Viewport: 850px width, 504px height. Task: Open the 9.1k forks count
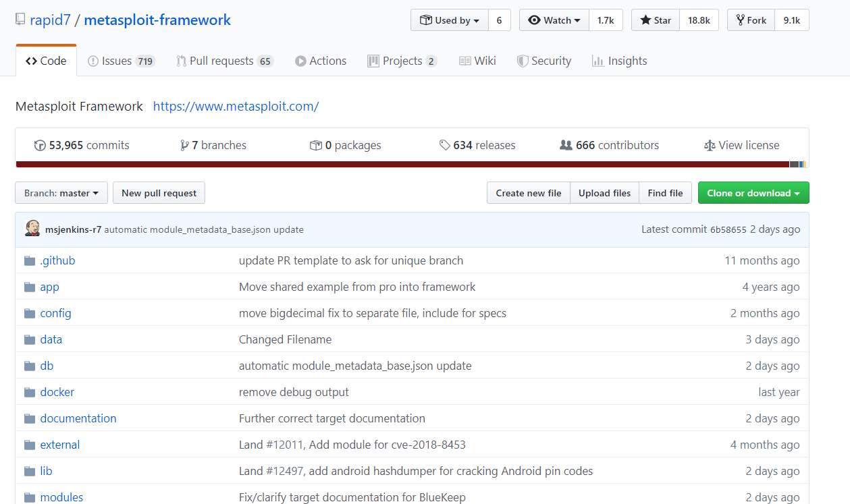pos(792,20)
